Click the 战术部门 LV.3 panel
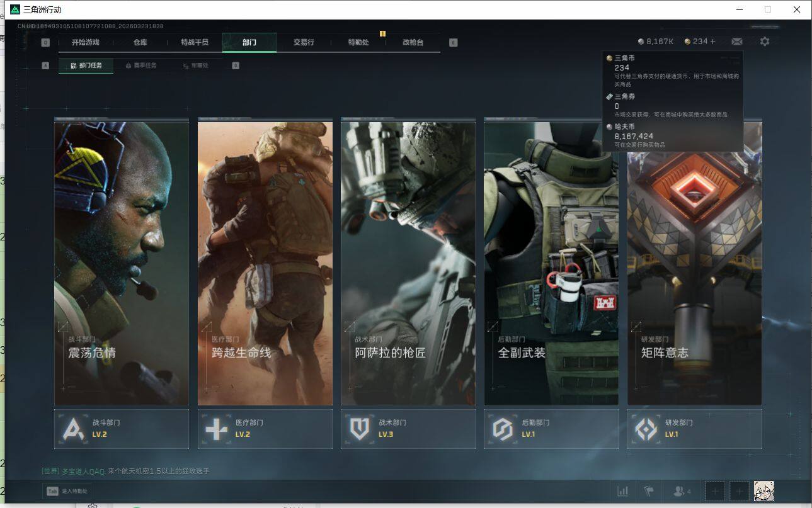Image resolution: width=812 pixels, height=508 pixels. [x=408, y=429]
